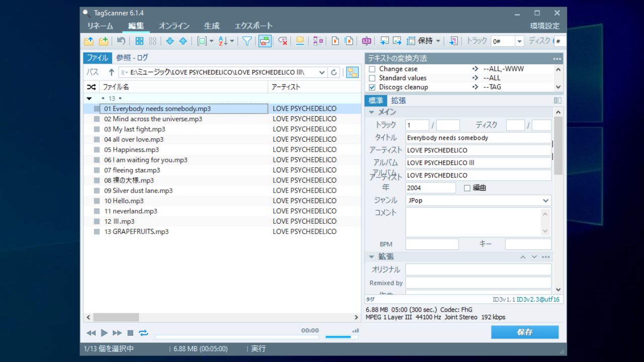The image size is (644, 362).
Task: Open the トラック format dropdown
Action: (x=520, y=41)
